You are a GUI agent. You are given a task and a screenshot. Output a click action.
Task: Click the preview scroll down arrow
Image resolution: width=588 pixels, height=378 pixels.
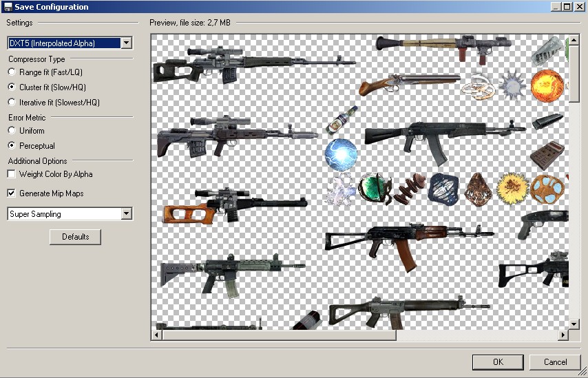(574, 324)
